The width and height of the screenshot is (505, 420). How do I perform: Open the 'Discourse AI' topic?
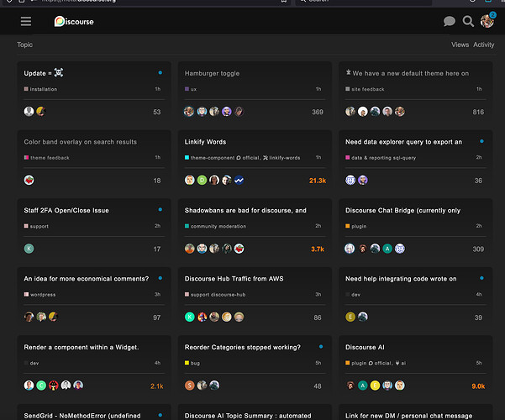click(365, 348)
